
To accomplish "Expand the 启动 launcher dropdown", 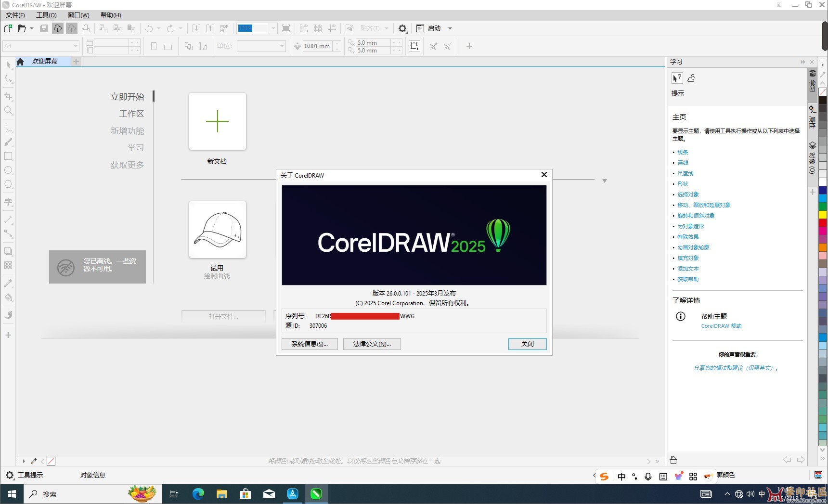I will pyautogui.click(x=450, y=28).
